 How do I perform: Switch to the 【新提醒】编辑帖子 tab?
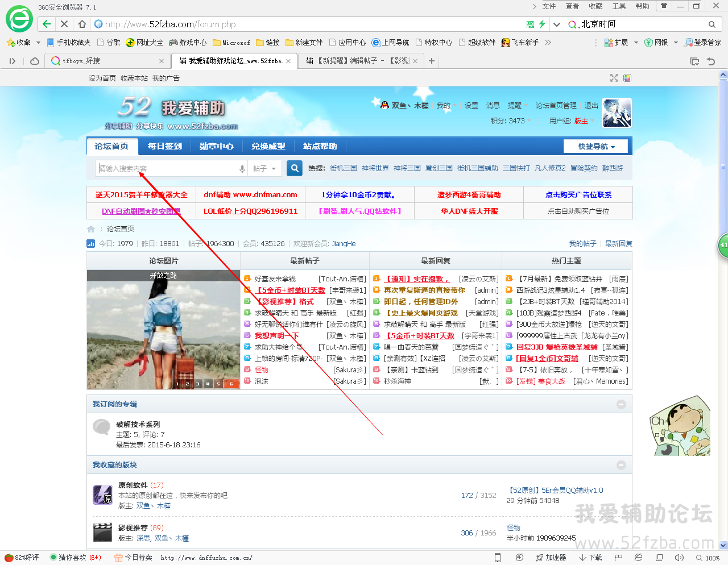click(x=362, y=61)
